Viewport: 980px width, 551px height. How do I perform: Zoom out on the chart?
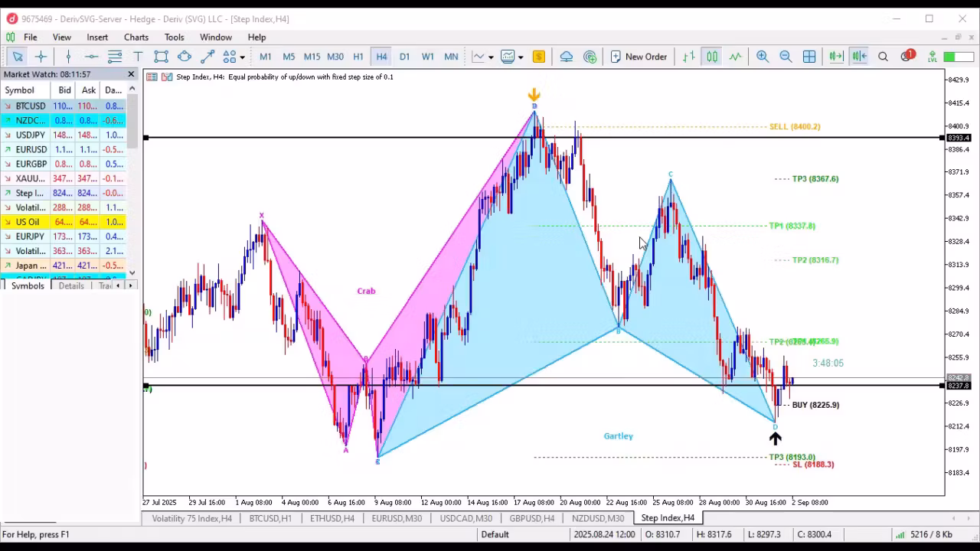[786, 57]
